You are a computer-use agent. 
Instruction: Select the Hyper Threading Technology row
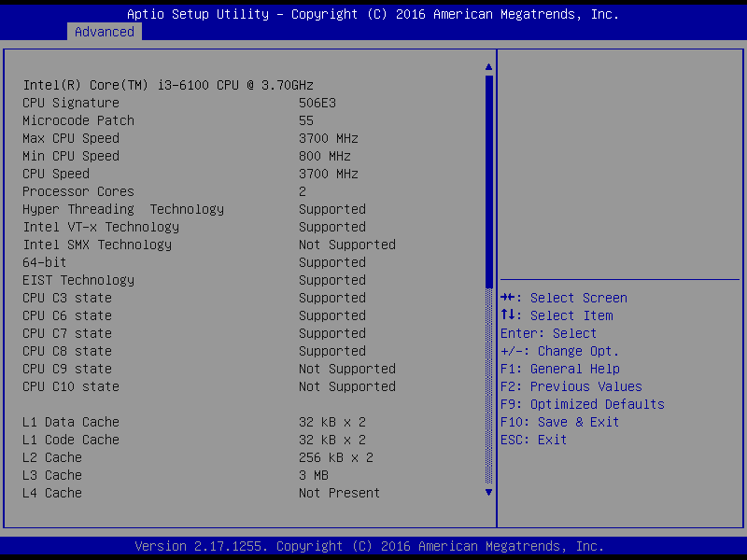[x=123, y=209]
